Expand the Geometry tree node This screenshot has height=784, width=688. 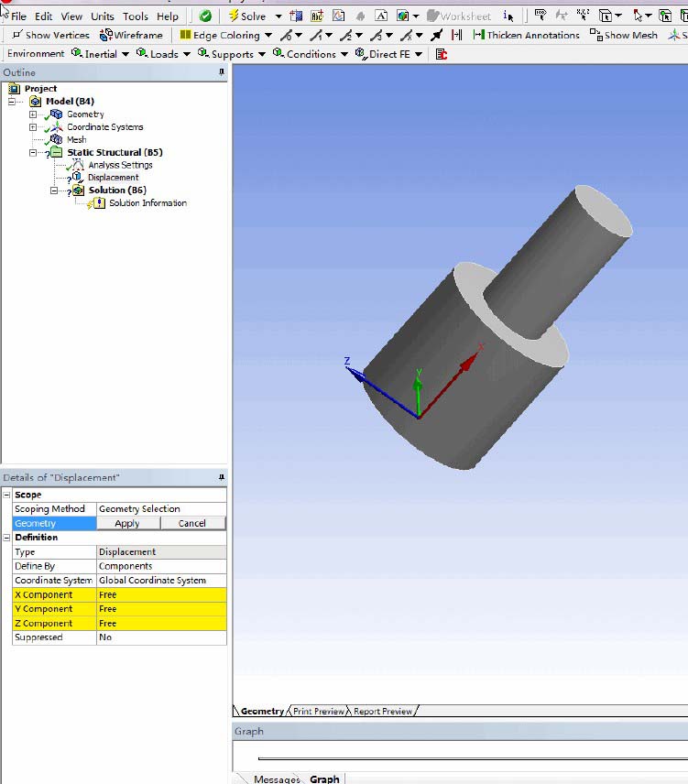(33, 114)
